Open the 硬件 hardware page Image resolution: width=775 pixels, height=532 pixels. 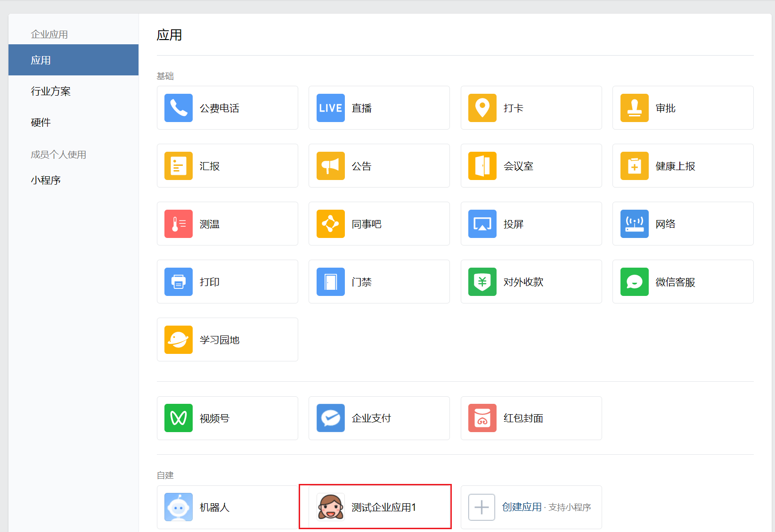39,122
